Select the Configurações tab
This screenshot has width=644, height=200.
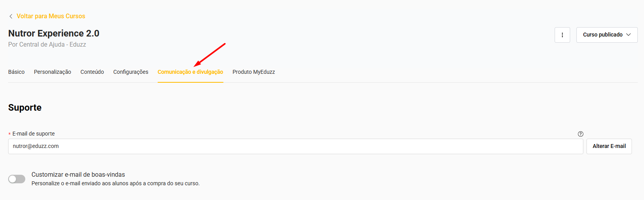[x=131, y=72]
